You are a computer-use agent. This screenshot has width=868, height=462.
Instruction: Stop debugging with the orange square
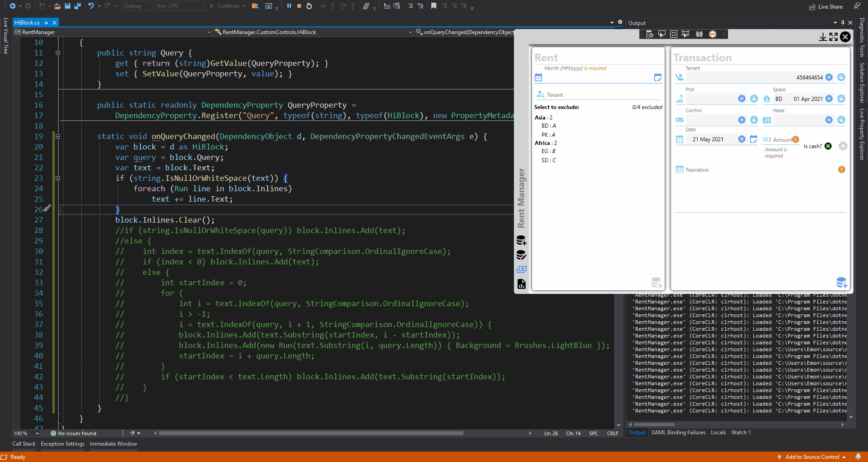click(299, 6)
